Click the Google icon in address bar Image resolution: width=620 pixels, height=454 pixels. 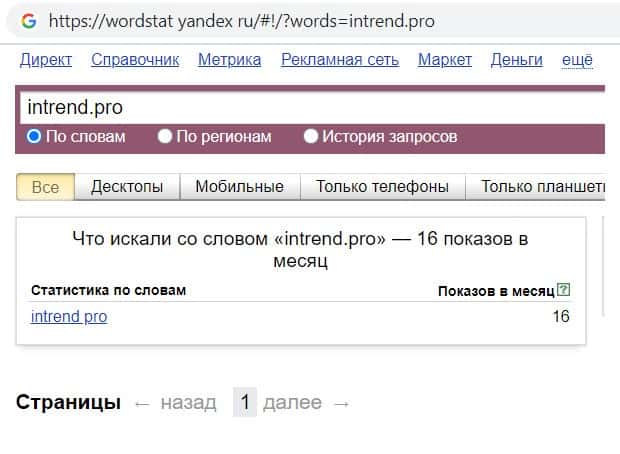pyautogui.click(x=29, y=21)
